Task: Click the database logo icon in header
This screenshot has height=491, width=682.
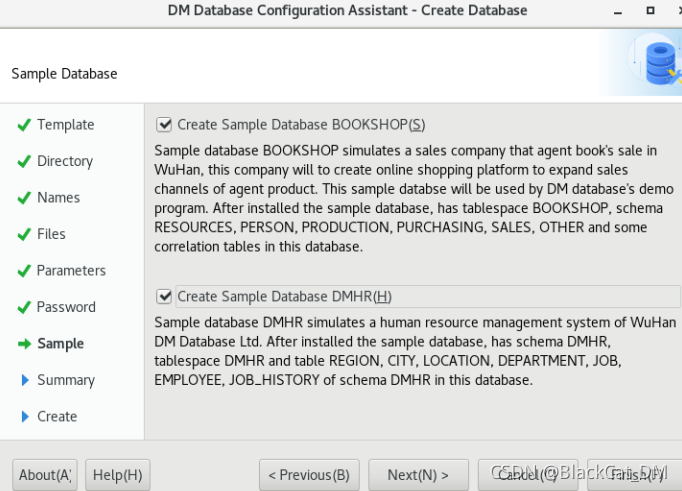Action: 662,64
